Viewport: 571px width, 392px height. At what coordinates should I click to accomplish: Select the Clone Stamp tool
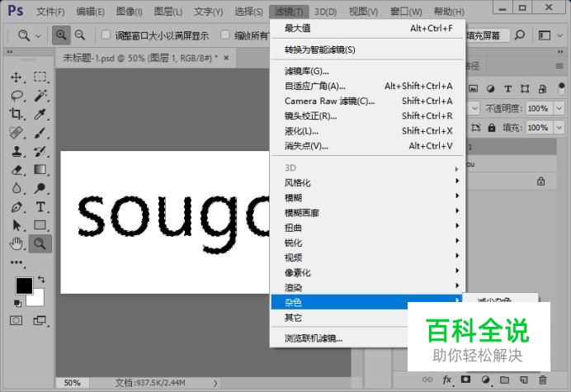(x=17, y=151)
